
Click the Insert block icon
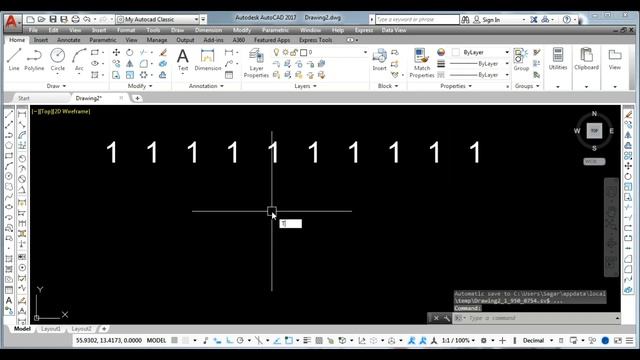tap(380, 59)
